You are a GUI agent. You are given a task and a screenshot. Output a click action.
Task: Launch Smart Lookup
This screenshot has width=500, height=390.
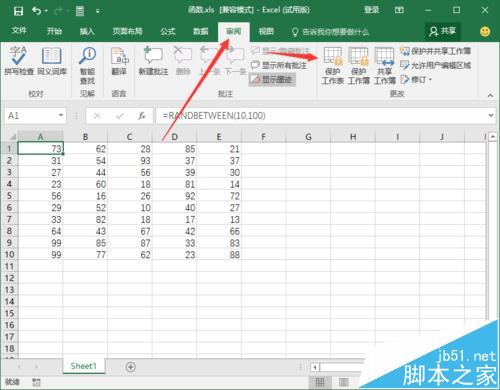87,65
